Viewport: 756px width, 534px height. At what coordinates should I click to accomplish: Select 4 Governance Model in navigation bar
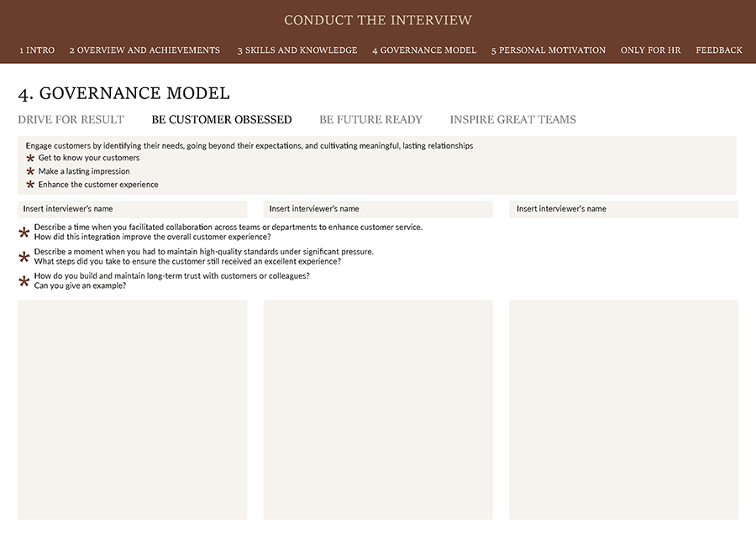click(424, 50)
